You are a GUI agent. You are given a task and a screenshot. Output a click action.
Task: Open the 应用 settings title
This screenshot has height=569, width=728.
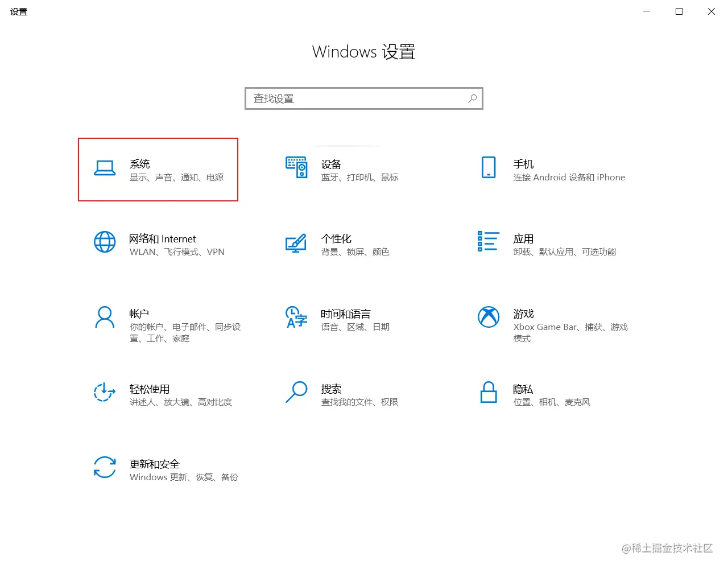(523, 239)
